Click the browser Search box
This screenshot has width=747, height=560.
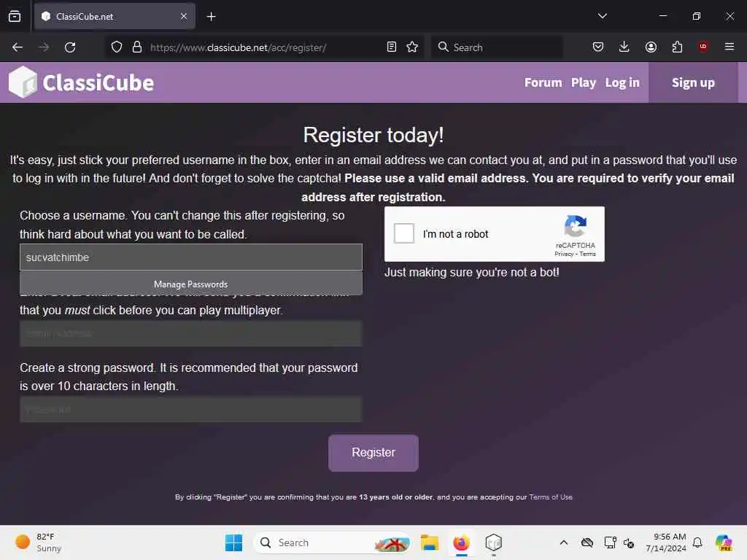click(497, 47)
